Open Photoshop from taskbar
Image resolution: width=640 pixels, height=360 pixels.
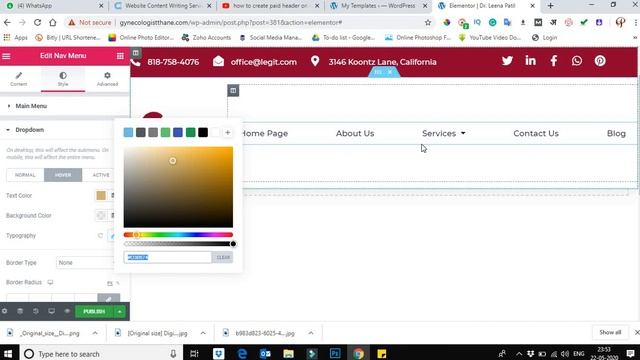[x=335, y=353]
